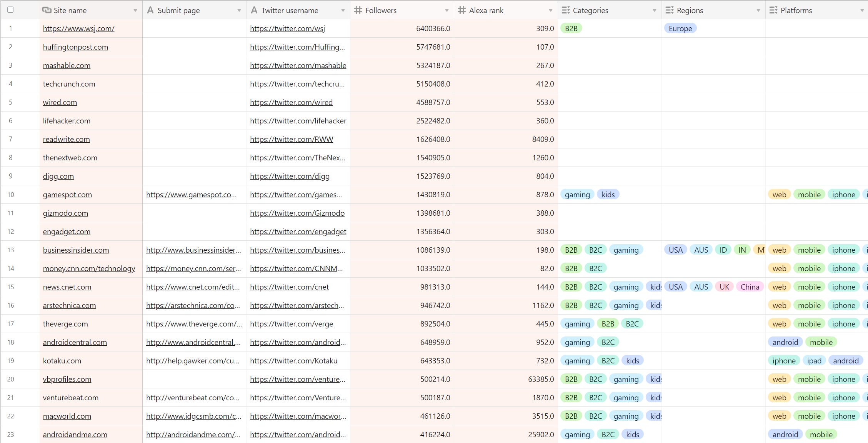This screenshot has height=443, width=868.
Task: Click the B2B category tag for wsj.com
Action: (571, 28)
